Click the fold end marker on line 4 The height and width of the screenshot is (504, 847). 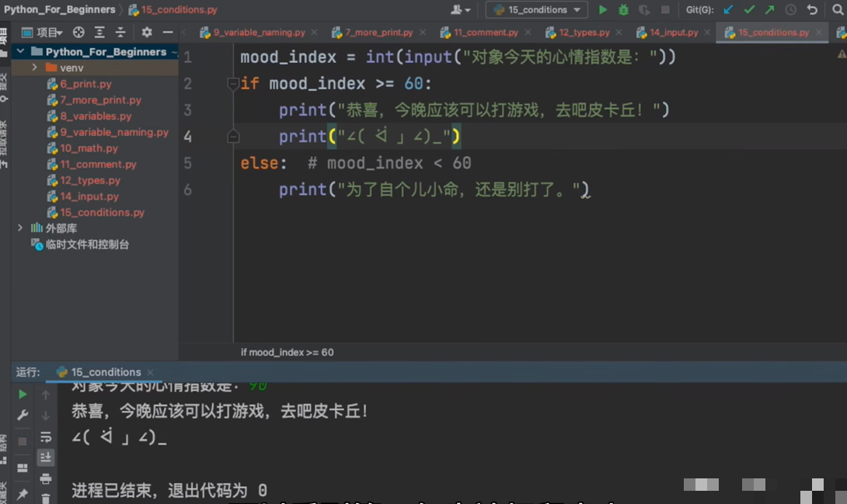[x=233, y=137]
